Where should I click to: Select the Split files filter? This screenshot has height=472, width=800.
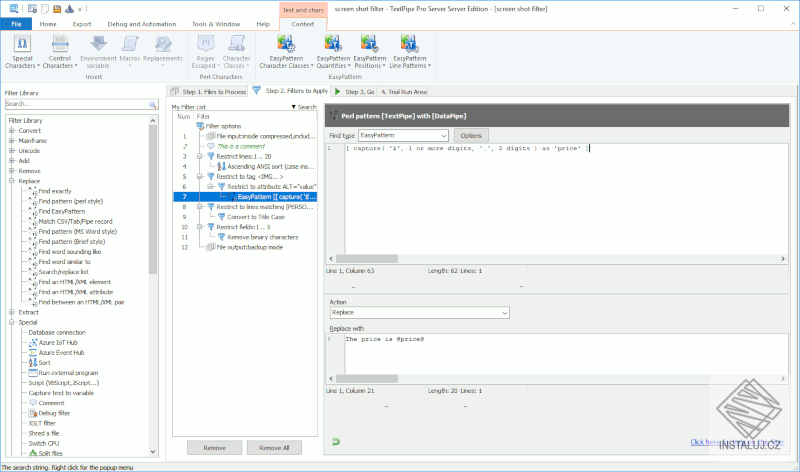(45, 453)
